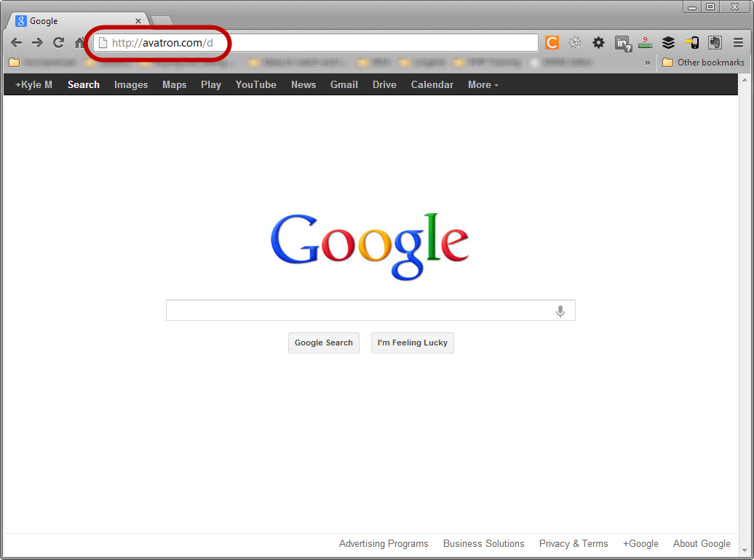The width and height of the screenshot is (754, 560).
Task: Open the Evernote clipper extension icon
Action: [x=715, y=43]
